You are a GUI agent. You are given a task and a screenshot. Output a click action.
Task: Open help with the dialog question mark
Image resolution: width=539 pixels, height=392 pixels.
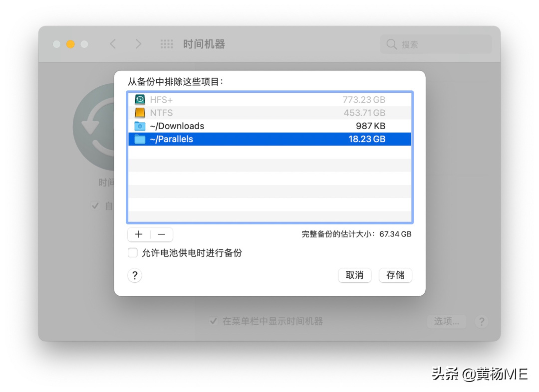pyautogui.click(x=135, y=275)
